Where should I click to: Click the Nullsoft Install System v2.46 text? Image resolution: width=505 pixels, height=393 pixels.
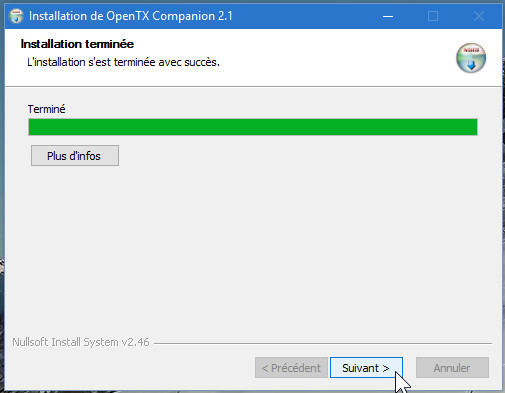coord(81,342)
